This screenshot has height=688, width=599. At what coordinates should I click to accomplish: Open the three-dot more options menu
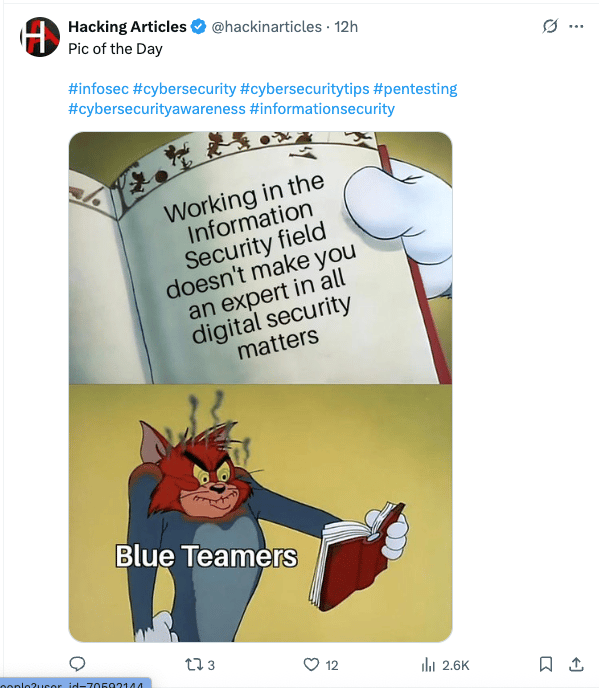[576, 27]
